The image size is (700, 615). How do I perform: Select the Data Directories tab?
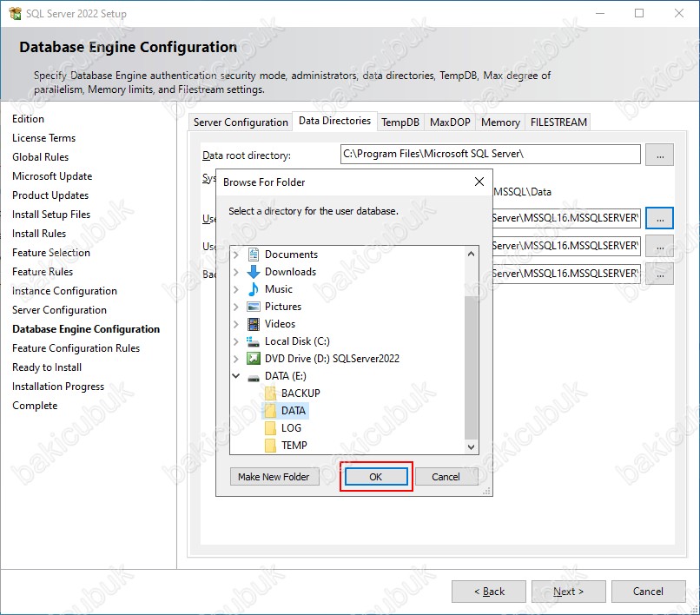tap(335, 121)
